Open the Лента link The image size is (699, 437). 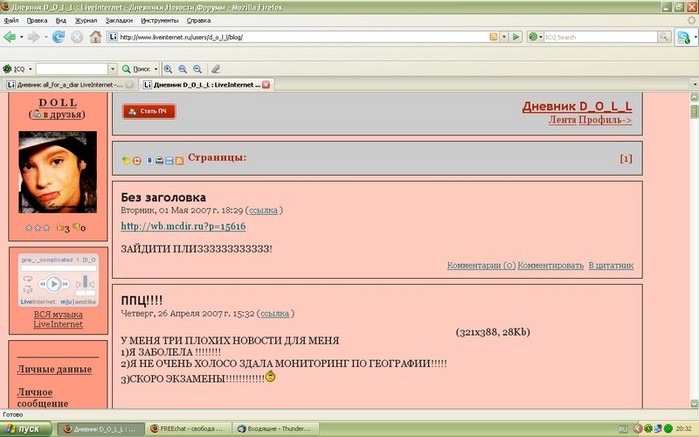[x=562, y=120]
